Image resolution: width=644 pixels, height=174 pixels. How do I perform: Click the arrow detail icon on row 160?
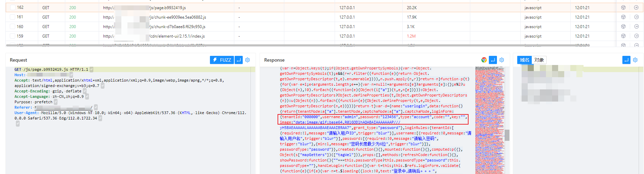point(636,26)
